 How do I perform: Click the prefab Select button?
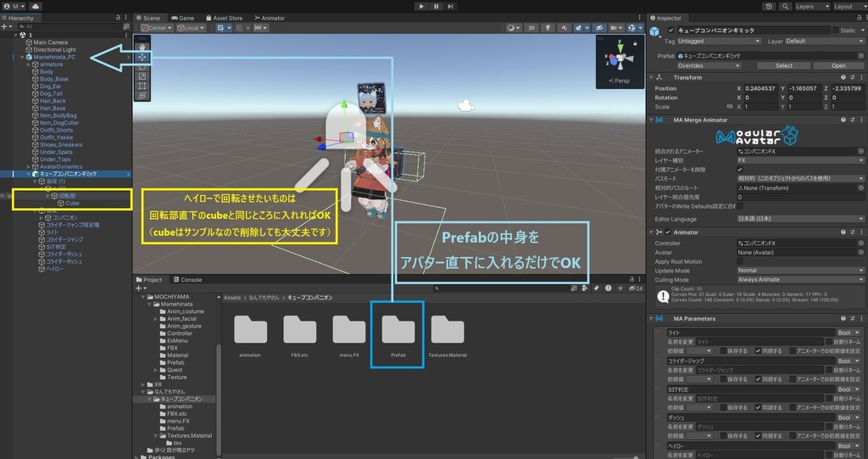pos(784,65)
